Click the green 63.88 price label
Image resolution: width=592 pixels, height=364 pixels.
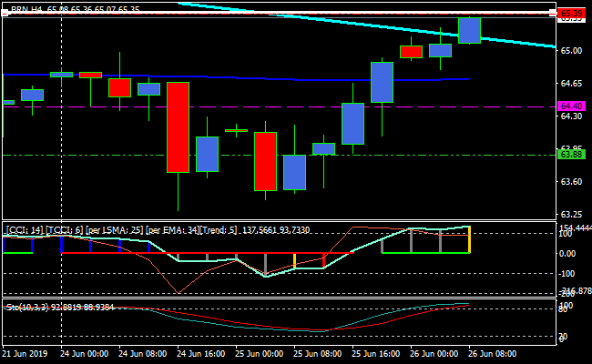tap(571, 155)
